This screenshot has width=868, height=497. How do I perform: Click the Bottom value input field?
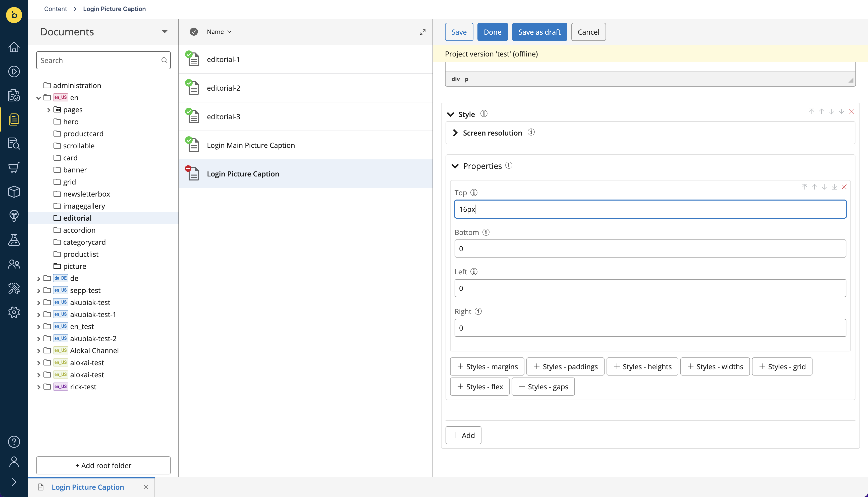coord(650,248)
